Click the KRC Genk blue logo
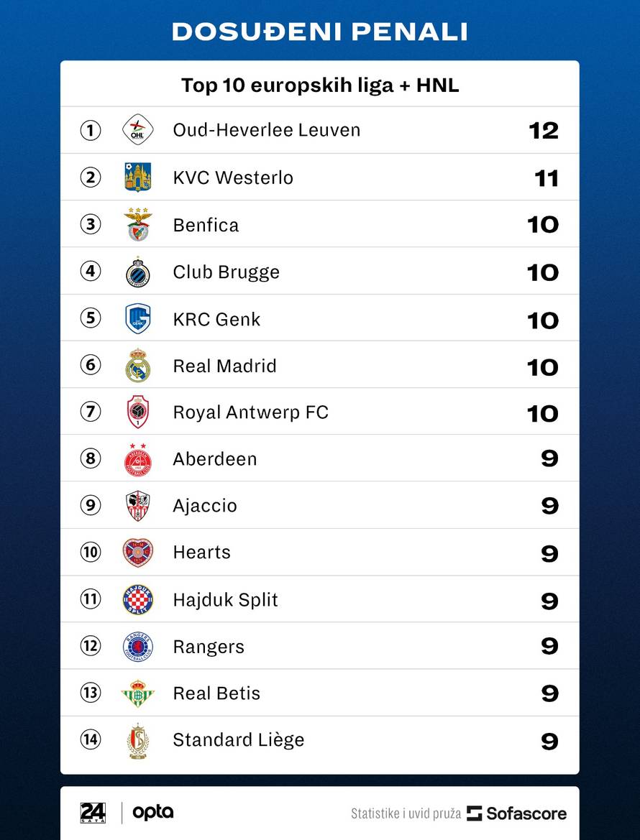 [x=137, y=318]
